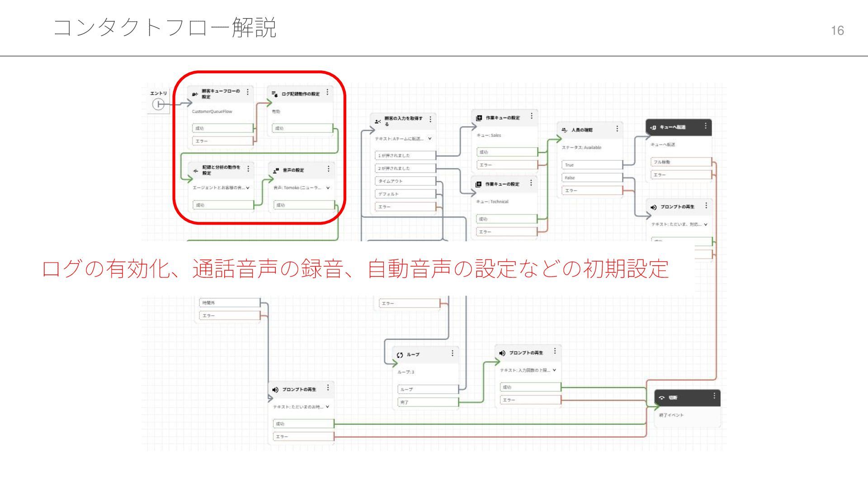Click 成功 branch of ログ記録動作の設定
Image resolution: width=868 pixels, height=488 pixels.
tap(302, 128)
